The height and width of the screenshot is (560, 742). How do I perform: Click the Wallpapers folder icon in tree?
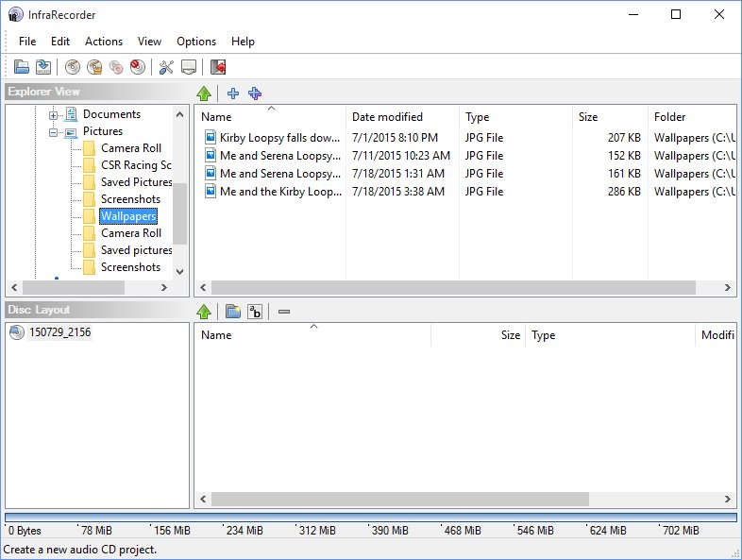89,216
